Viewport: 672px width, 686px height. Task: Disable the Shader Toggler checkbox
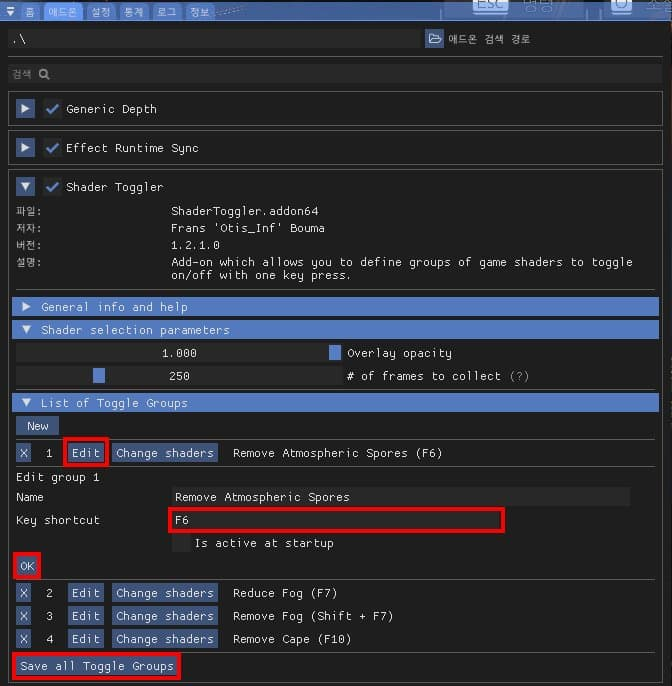coord(52,186)
